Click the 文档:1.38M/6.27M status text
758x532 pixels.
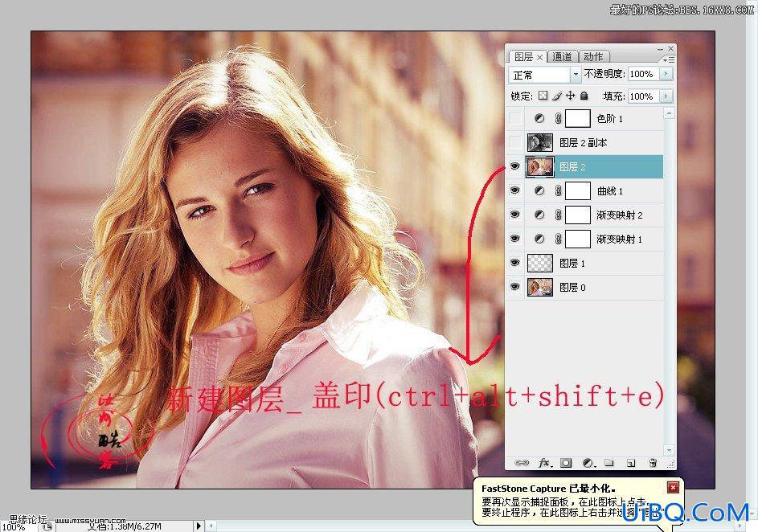125,526
